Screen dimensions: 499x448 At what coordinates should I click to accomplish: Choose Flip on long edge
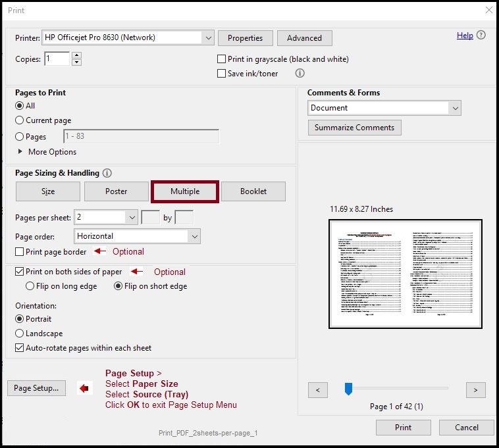click(30, 286)
